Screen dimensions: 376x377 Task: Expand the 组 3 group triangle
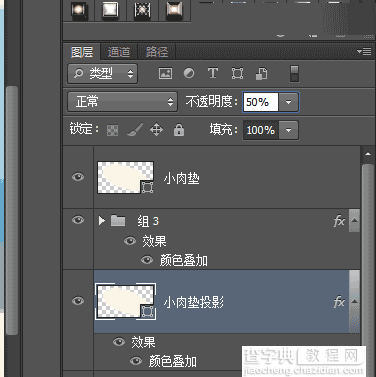click(102, 220)
